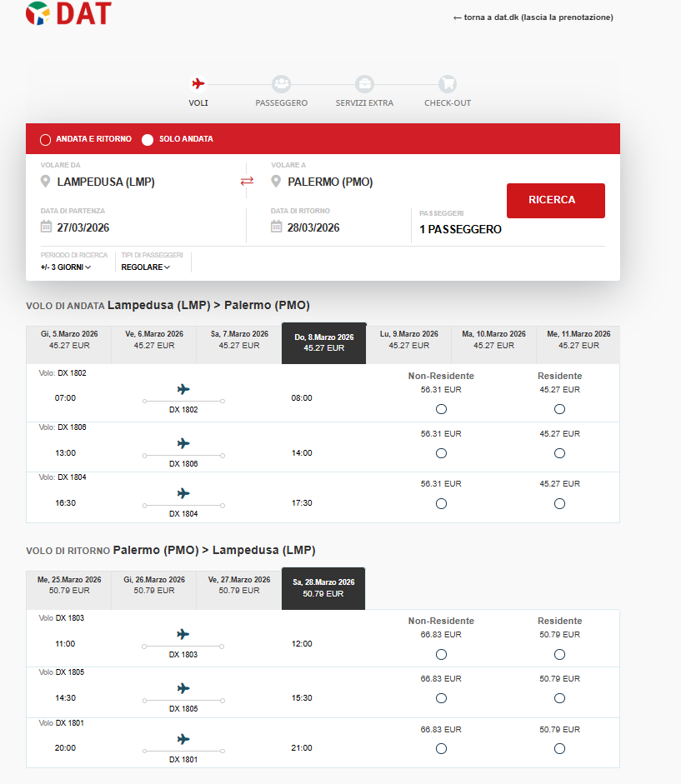
Task: Open the 1 Passeggero selector
Action: pyautogui.click(x=460, y=229)
